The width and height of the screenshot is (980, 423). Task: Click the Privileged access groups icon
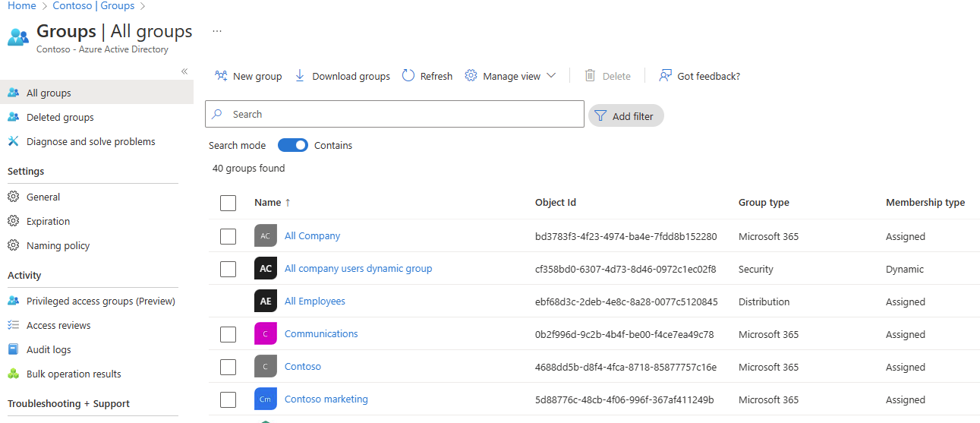13,301
